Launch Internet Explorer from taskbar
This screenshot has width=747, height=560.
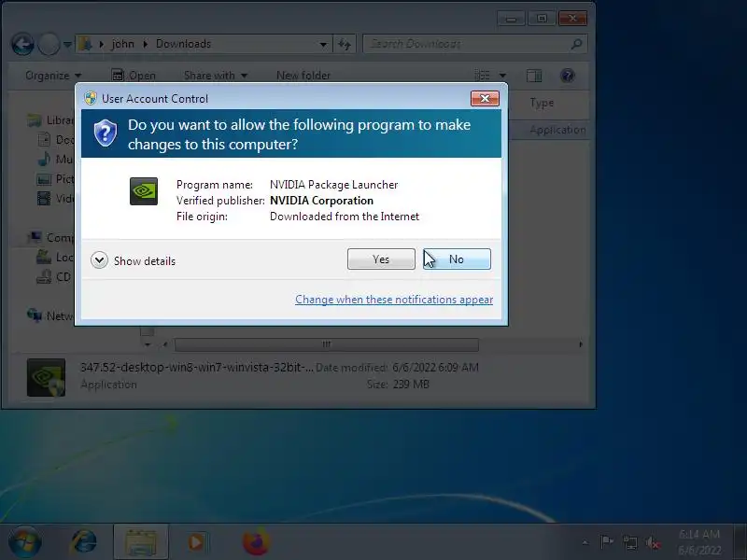click(x=83, y=541)
